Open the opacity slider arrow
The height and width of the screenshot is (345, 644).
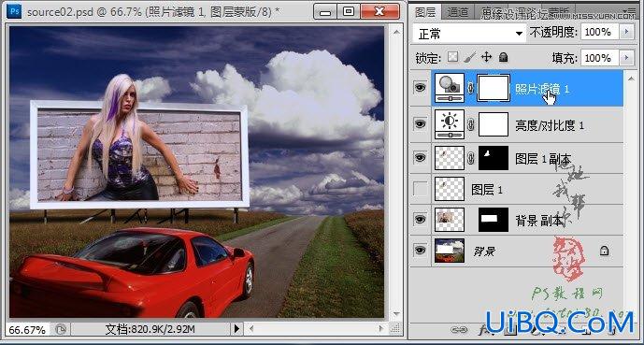(626, 32)
